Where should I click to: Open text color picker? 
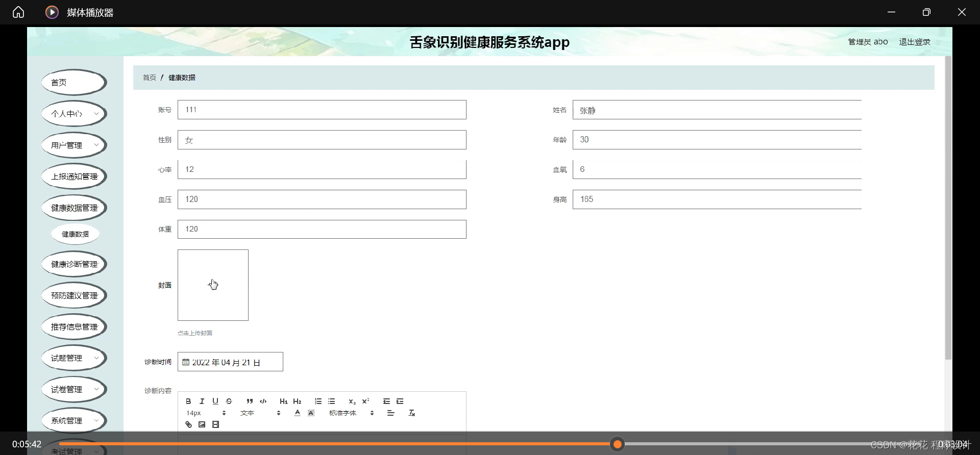(x=297, y=413)
